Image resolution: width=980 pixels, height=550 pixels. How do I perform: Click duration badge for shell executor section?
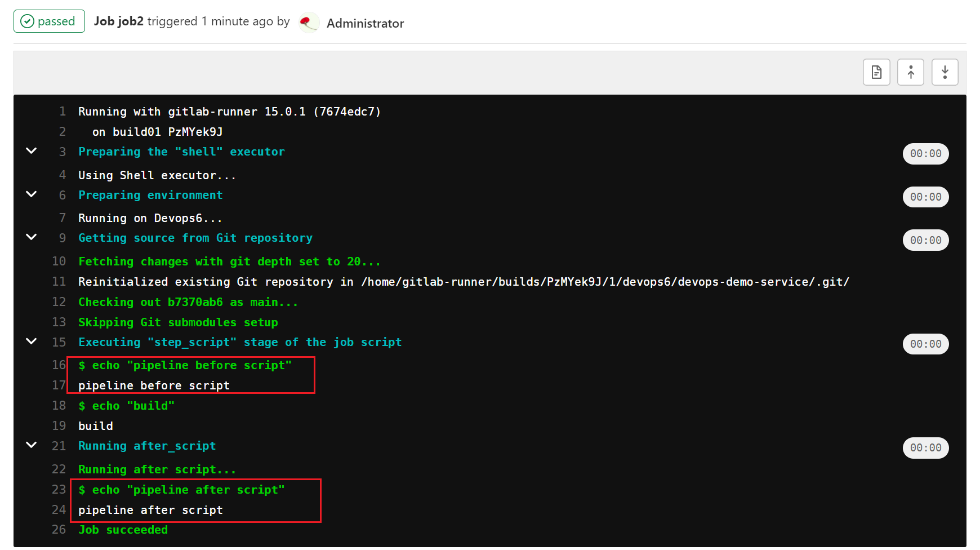[925, 154]
